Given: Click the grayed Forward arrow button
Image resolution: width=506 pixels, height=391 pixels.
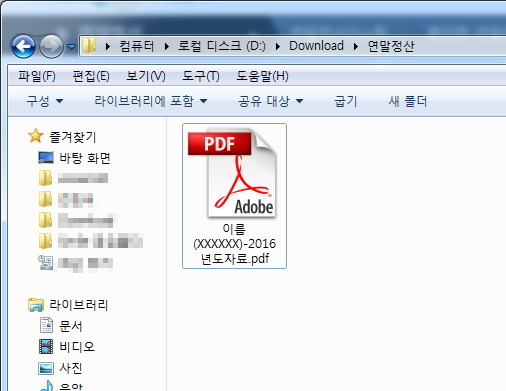Looking at the screenshot, I should tap(51, 46).
